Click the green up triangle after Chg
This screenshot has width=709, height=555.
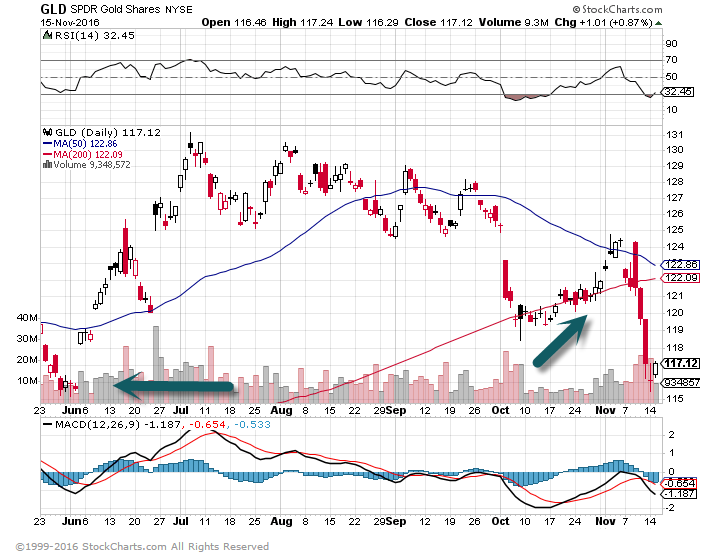[658, 23]
